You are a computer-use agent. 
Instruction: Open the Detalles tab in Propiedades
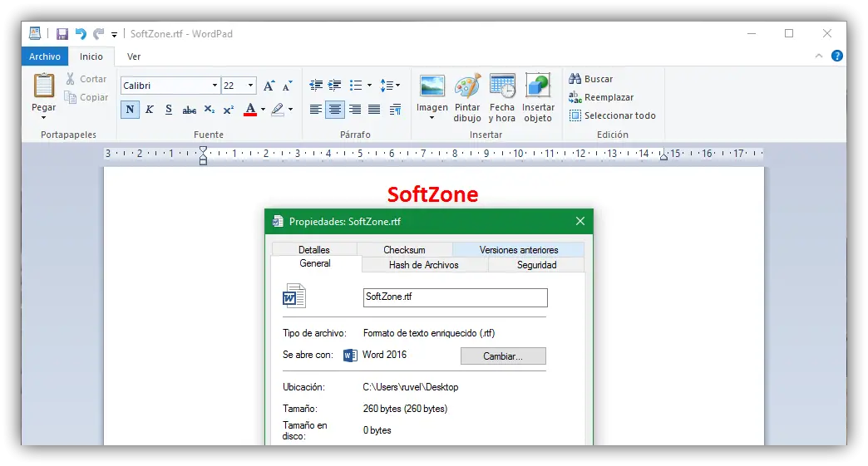[x=314, y=250]
